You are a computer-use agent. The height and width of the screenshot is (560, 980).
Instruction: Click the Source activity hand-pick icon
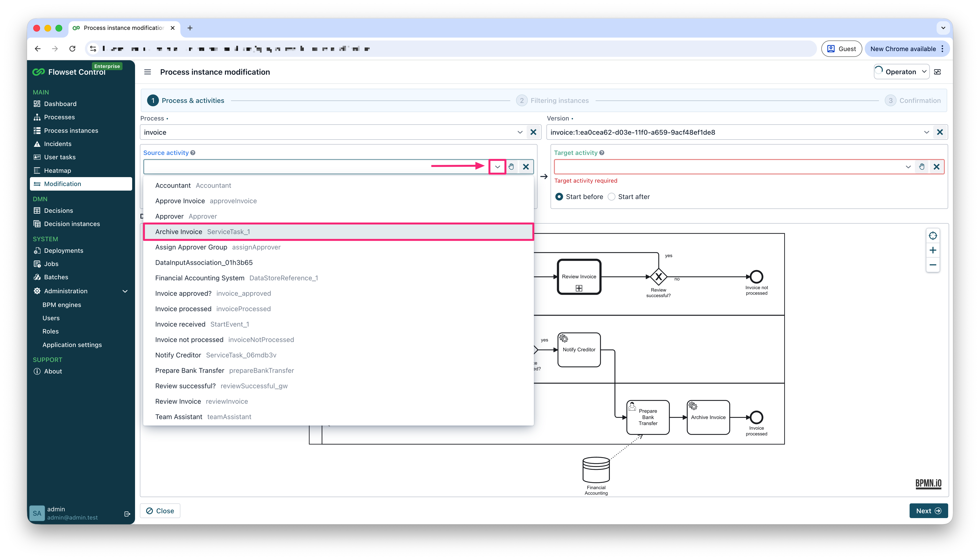coord(511,167)
